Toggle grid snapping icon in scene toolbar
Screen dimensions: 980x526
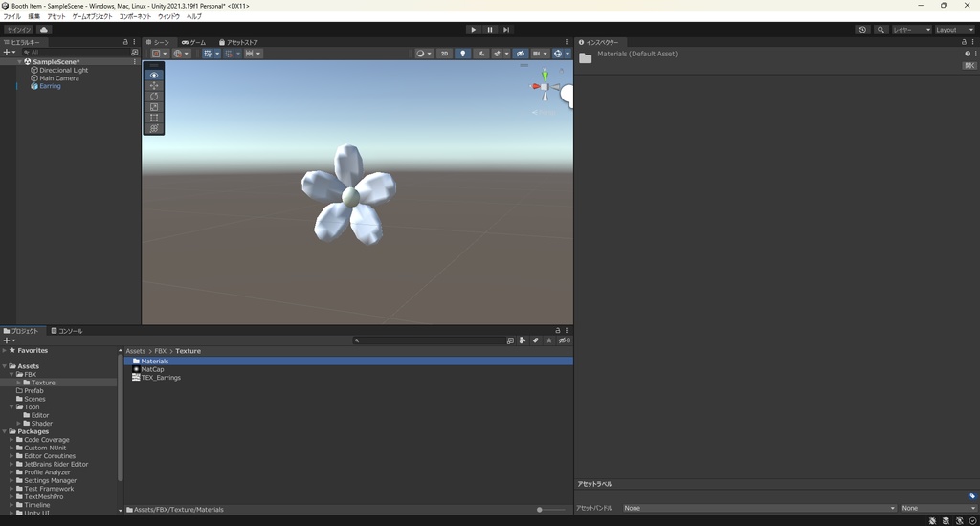(x=229, y=54)
